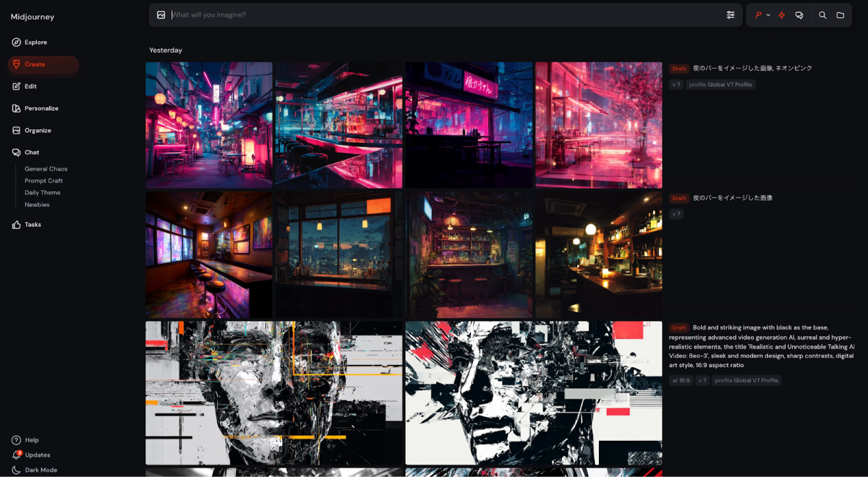Open the folder icon in top bar
The height and width of the screenshot is (477, 868).
pos(841,15)
